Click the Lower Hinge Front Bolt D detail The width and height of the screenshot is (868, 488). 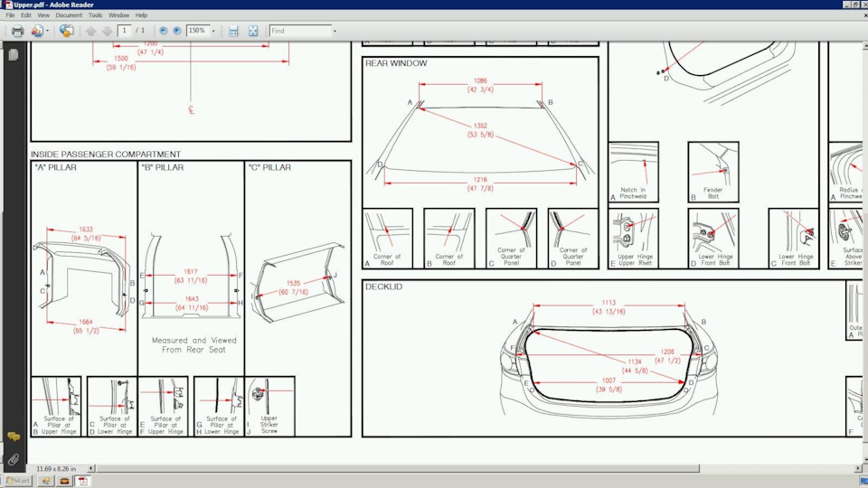click(x=713, y=239)
